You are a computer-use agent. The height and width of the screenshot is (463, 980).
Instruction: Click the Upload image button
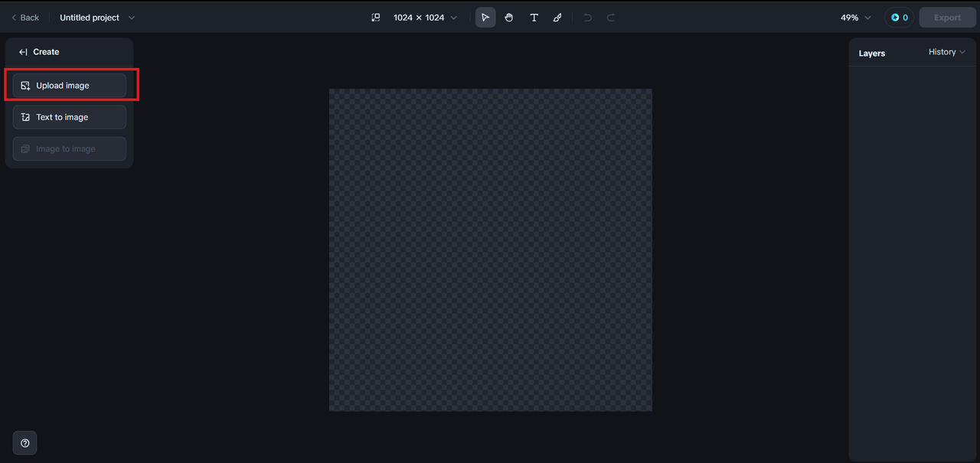point(70,86)
